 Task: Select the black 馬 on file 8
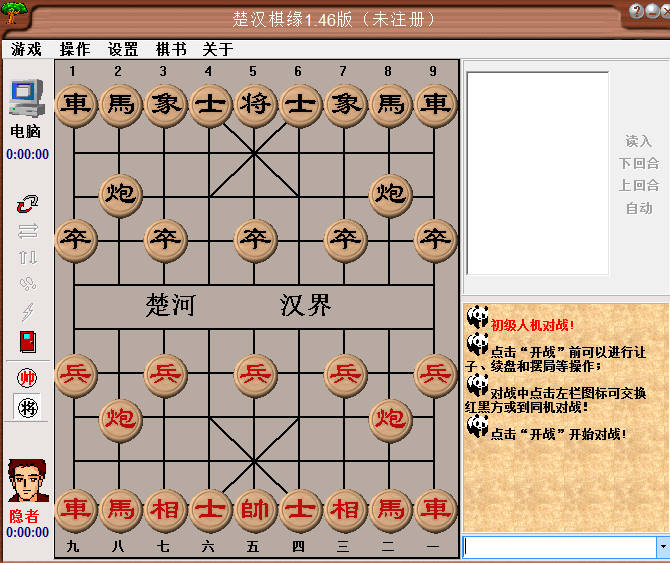click(x=390, y=105)
